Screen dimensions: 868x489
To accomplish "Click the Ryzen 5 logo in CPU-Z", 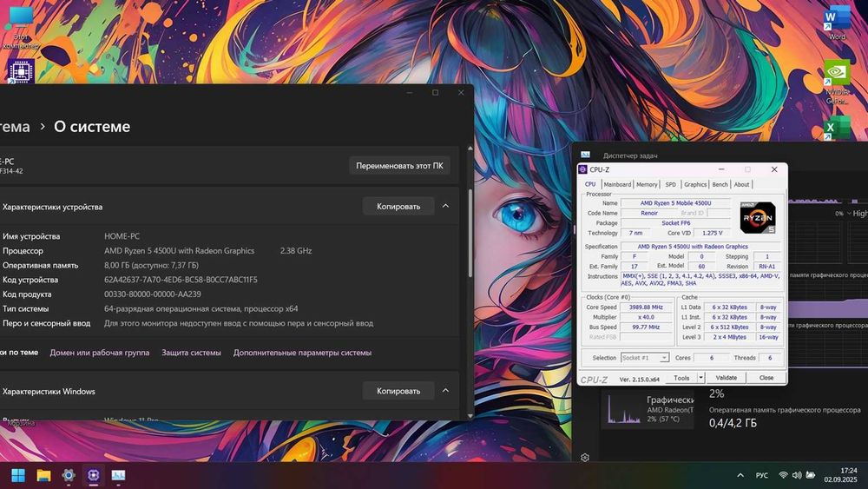I will [758, 218].
